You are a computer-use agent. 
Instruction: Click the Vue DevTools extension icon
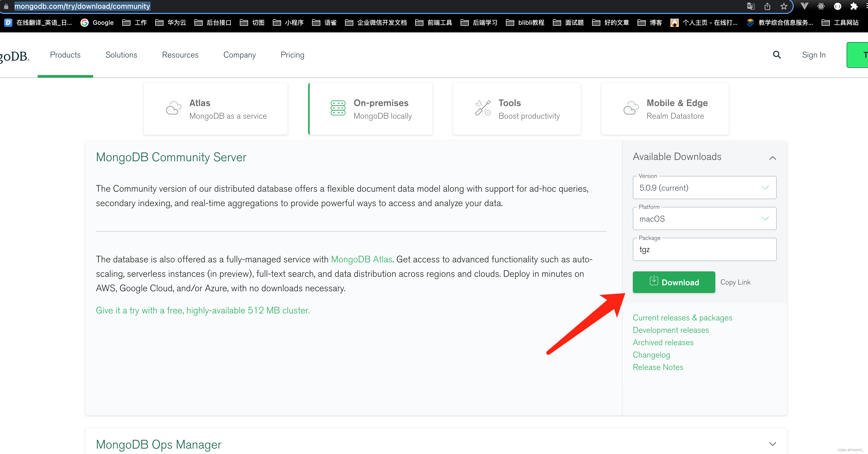click(x=804, y=6)
